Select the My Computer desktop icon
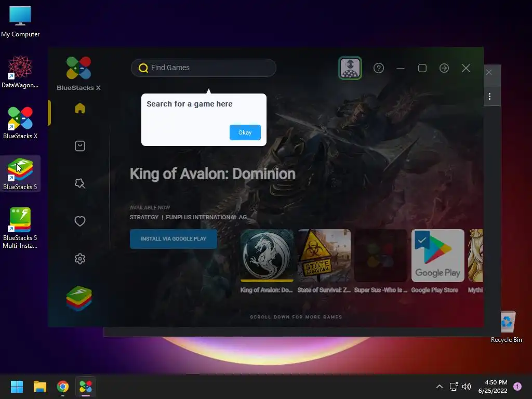Image resolution: width=532 pixels, height=399 pixels. [20, 21]
